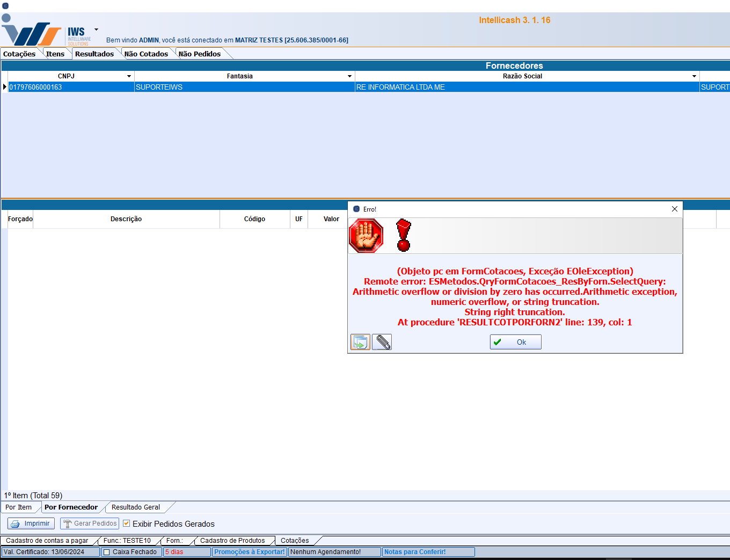Click the red stop hand icon
The width and height of the screenshot is (730, 560).
(366, 236)
